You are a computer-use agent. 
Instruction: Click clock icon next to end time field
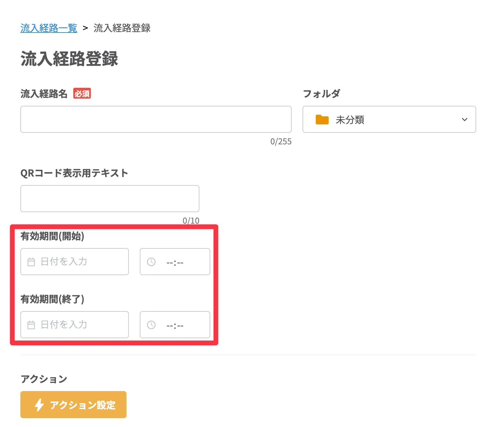151,325
